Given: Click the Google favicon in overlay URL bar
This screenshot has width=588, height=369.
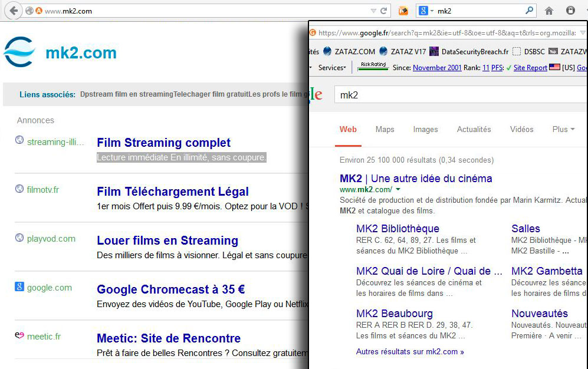Looking at the screenshot, I should (313, 32).
